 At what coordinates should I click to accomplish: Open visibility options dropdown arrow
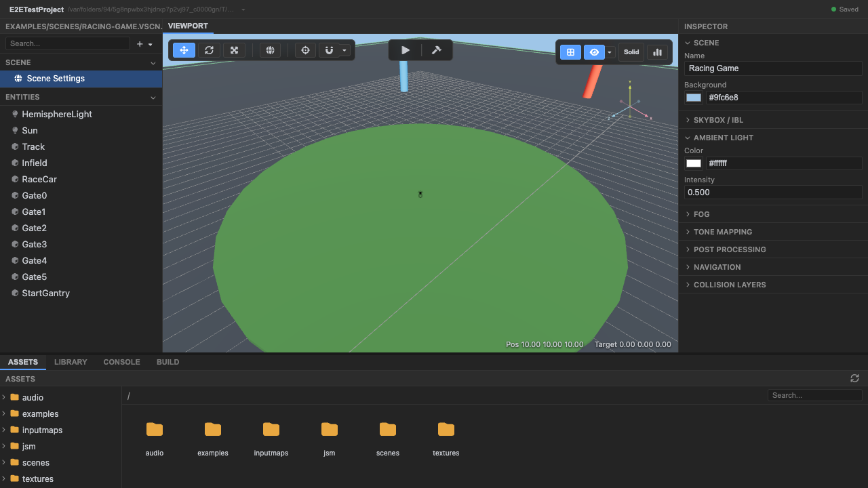pos(610,52)
